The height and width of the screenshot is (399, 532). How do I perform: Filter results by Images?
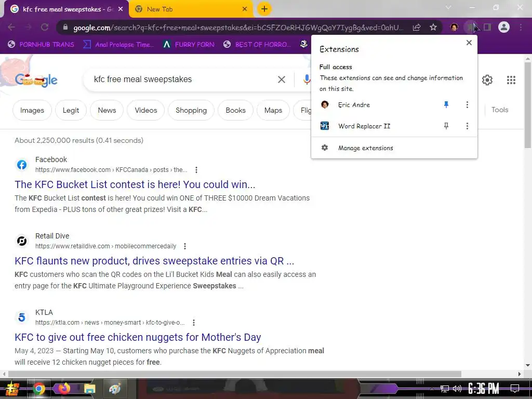point(32,110)
